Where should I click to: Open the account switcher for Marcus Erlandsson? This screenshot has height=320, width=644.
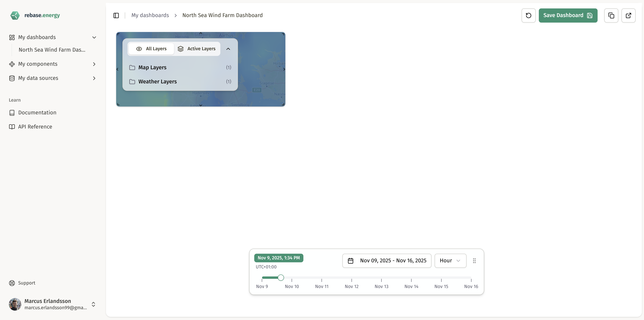(93, 304)
